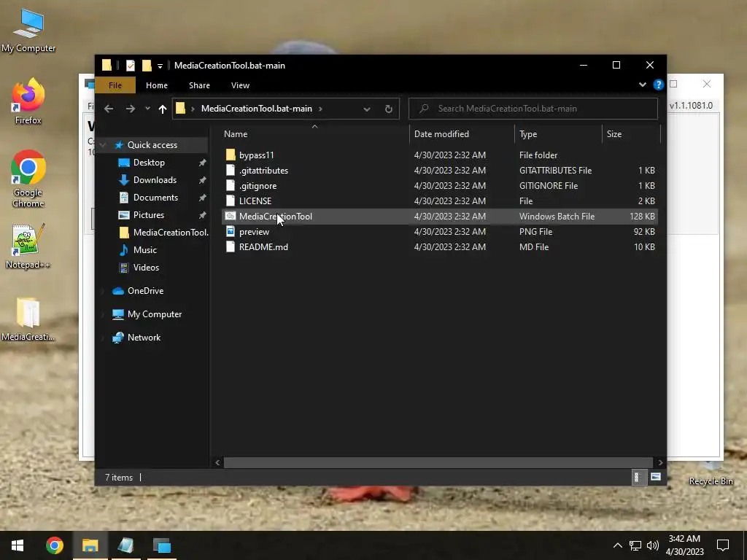This screenshot has width=747, height=560.
Task: Select MediaCreati... desktop folder
Action: (28, 319)
